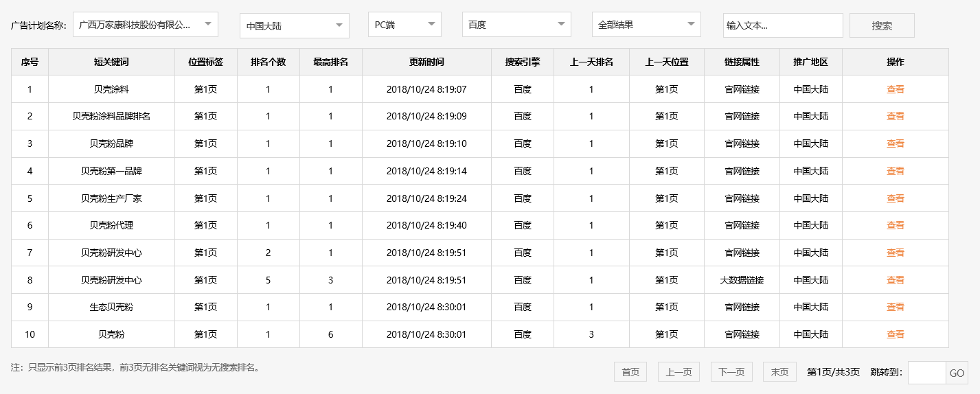This screenshot has width=980, height=394.
Task: Click timestamp 2018/10/24 8:19:10
Action: click(x=426, y=143)
